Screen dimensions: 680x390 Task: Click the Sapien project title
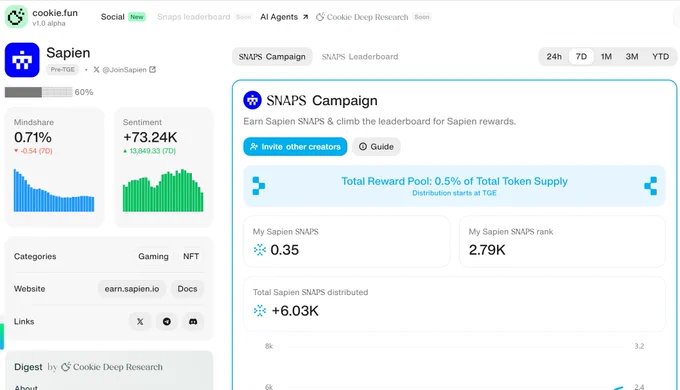68,53
